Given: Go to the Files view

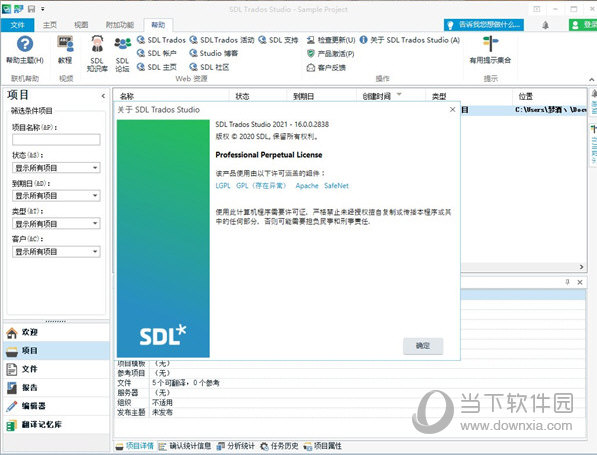Looking at the screenshot, I should click(56, 369).
